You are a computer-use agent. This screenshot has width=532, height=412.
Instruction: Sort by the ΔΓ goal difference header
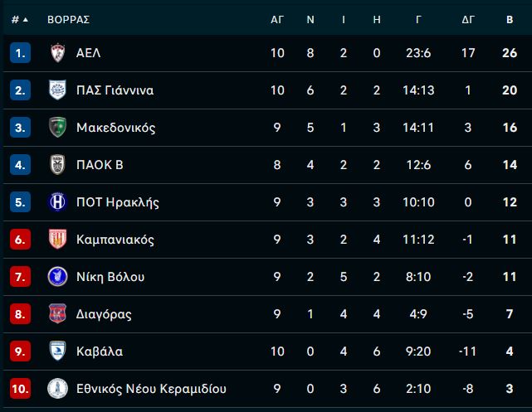click(x=468, y=20)
